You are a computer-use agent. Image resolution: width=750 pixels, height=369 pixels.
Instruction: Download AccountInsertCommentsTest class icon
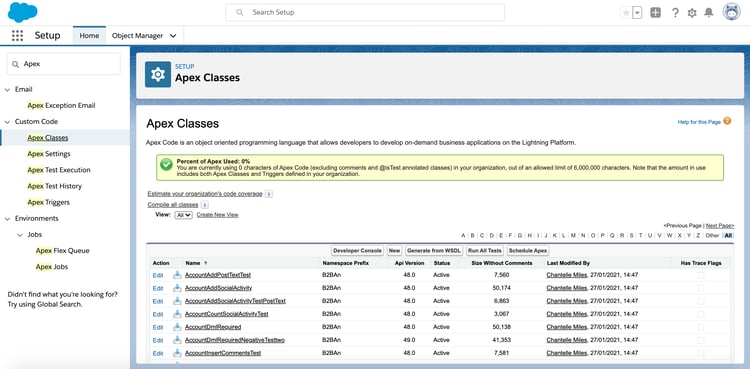pyautogui.click(x=177, y=353)
